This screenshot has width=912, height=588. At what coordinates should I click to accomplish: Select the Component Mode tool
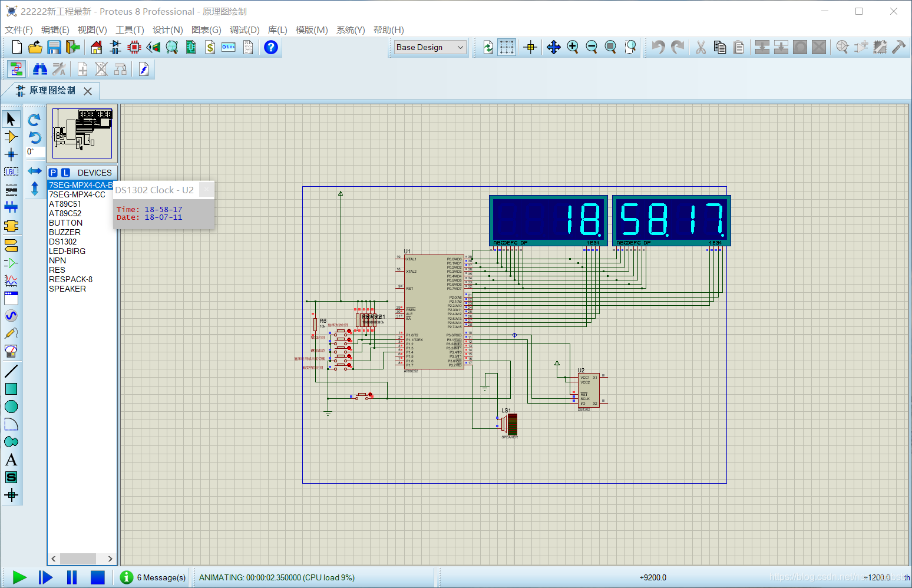click(x=11, y=137)
